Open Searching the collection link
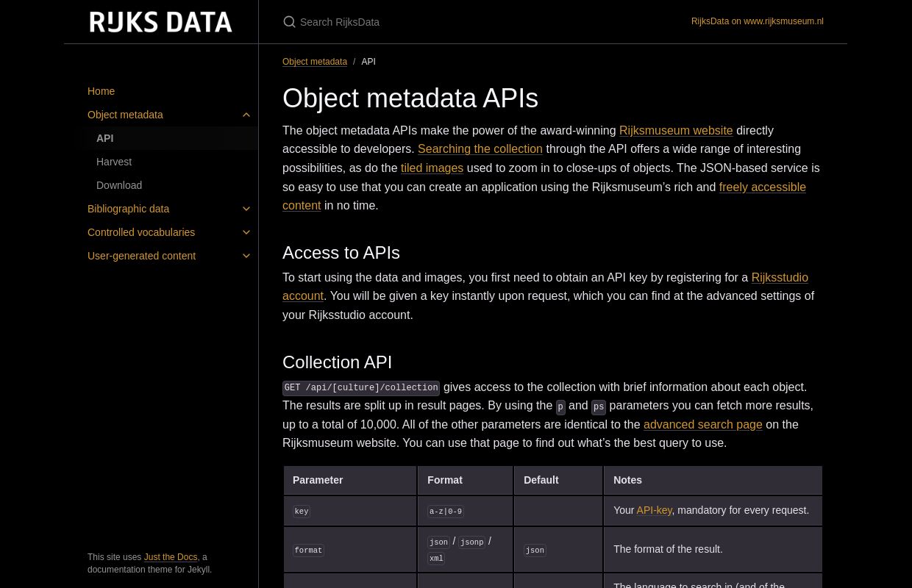 tap(480, 149)
